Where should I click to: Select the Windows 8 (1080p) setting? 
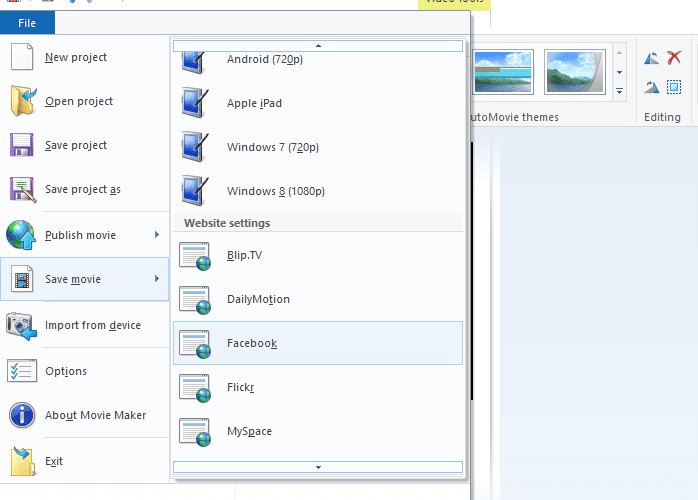pos(318,191)
